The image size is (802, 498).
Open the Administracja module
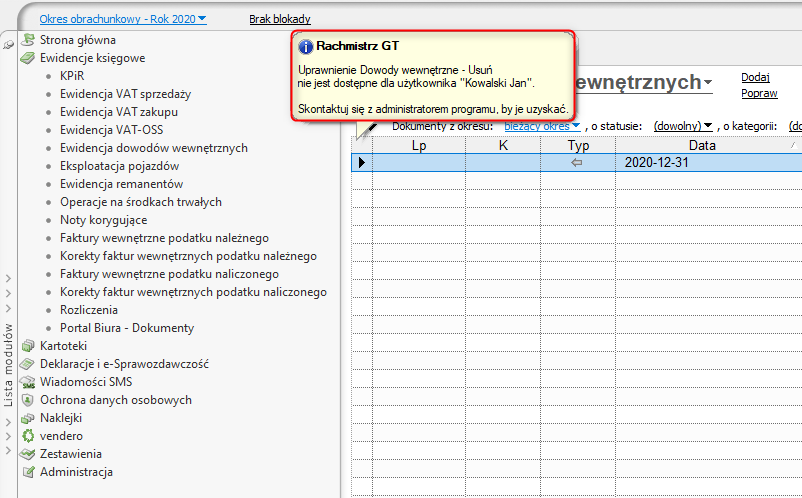click(x=76, y=472)
